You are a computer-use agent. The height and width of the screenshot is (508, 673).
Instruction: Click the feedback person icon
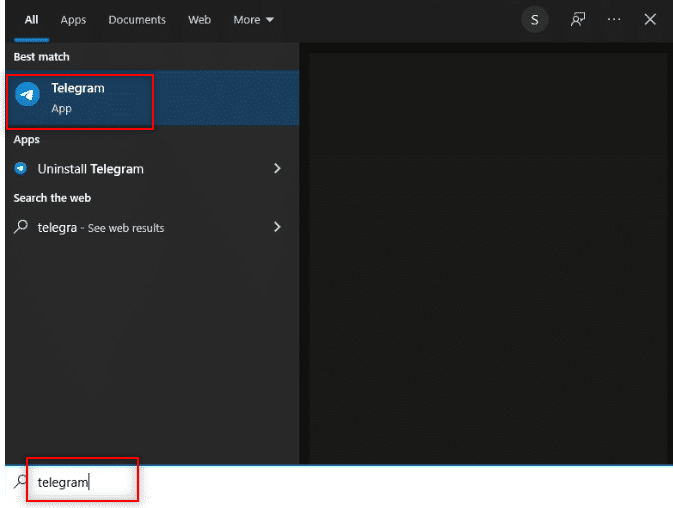578,19
